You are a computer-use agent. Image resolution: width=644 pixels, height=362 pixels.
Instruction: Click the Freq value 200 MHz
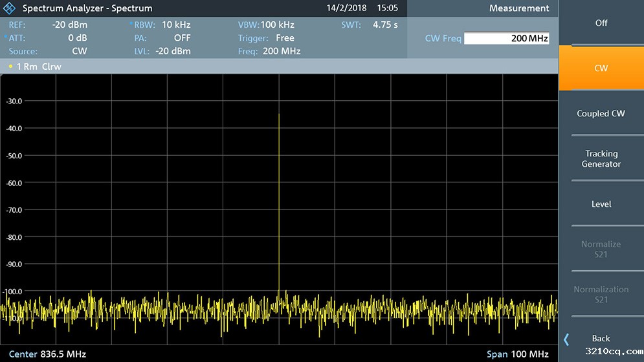click(x=282, y=51)
